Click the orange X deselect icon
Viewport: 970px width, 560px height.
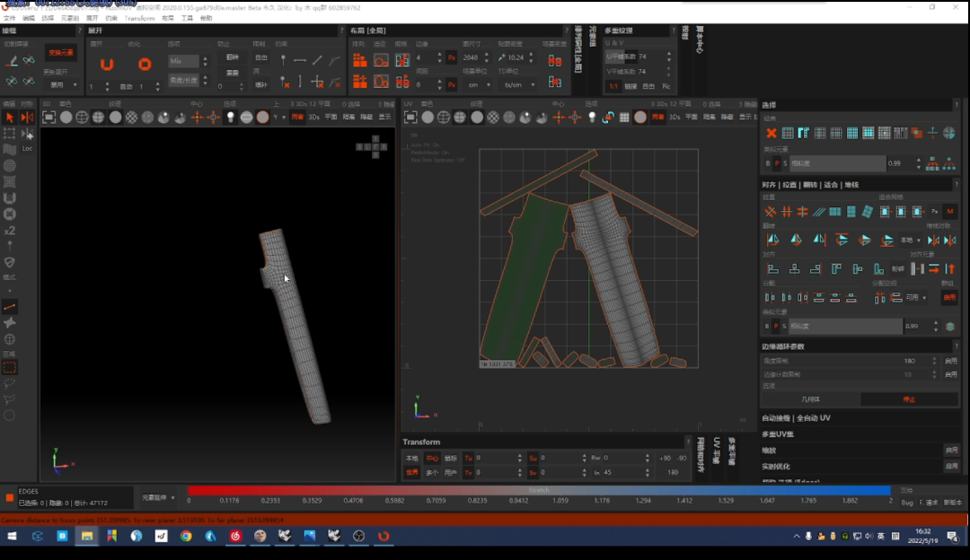click(x=771, y=133)
